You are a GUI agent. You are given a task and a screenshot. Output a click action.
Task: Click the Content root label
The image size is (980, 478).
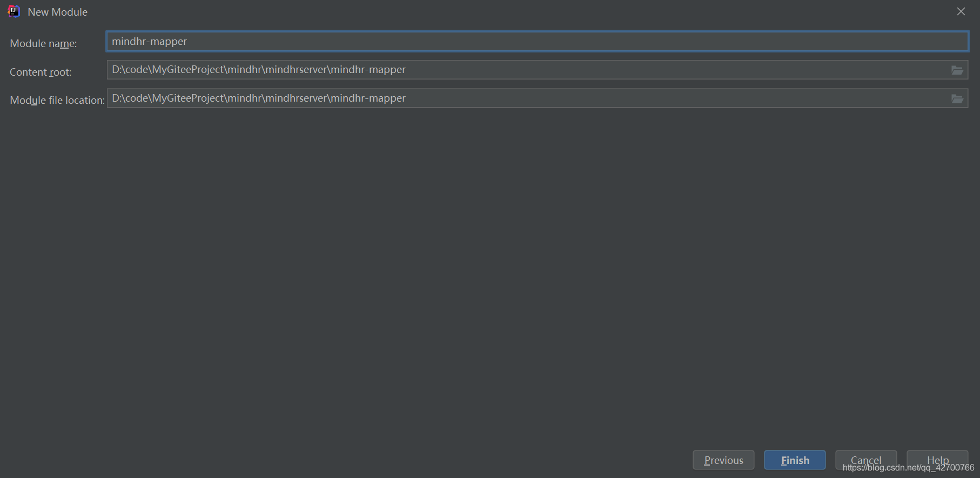pyautogui.click(x=41, y=72)
